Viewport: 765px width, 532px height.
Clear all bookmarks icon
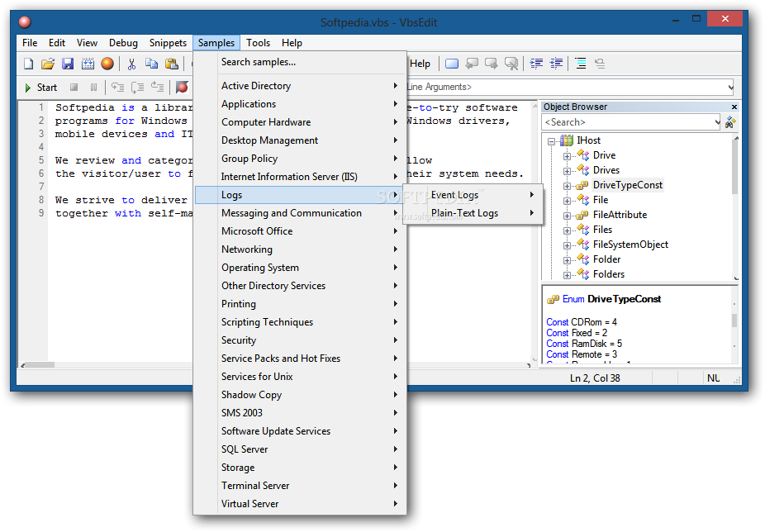[511, 64]
